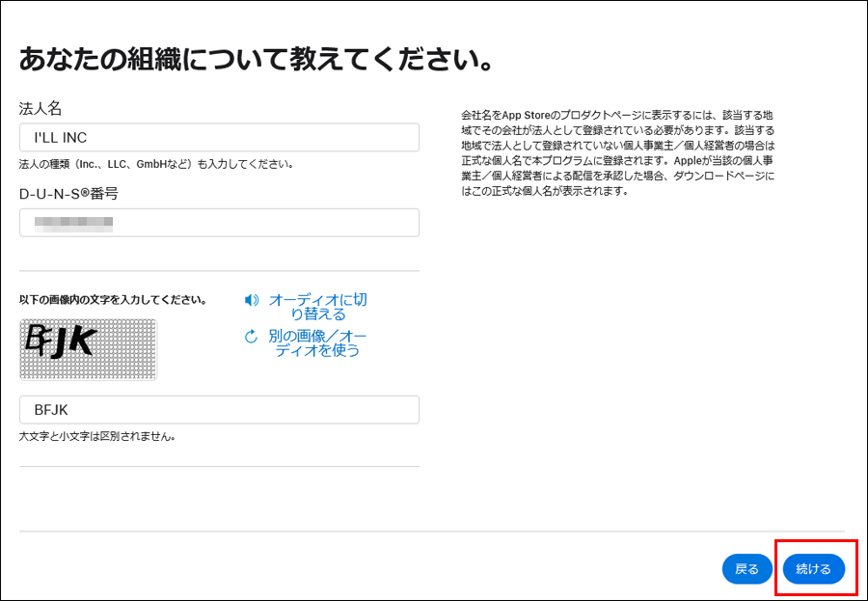Screen dimensions: 868x601
Task: Click the heading あなたの組織について教えてください。
Action: point(257,59)
